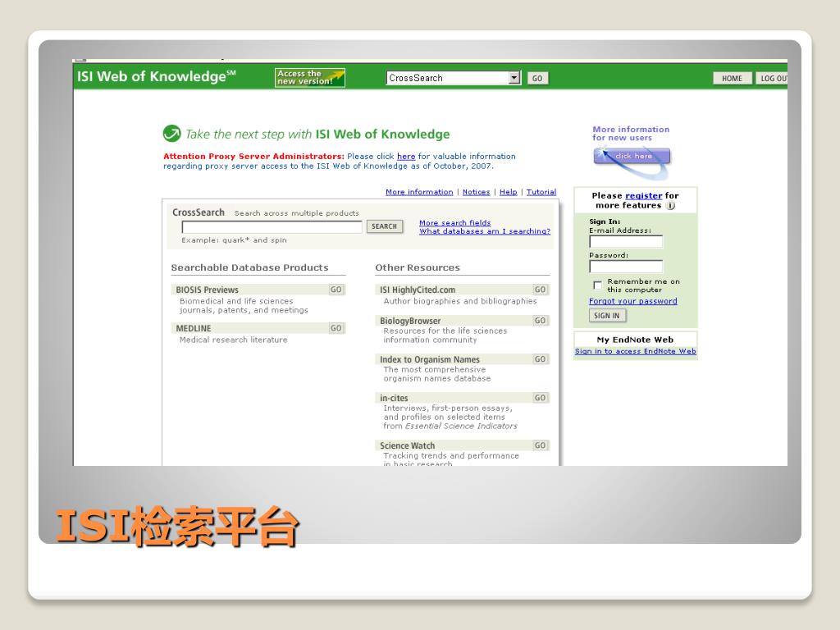Image resolution: width=840 pixels, height=630 pixels.
Task: Click the 'Science Watch' resource title
Action: click(407, 445)
